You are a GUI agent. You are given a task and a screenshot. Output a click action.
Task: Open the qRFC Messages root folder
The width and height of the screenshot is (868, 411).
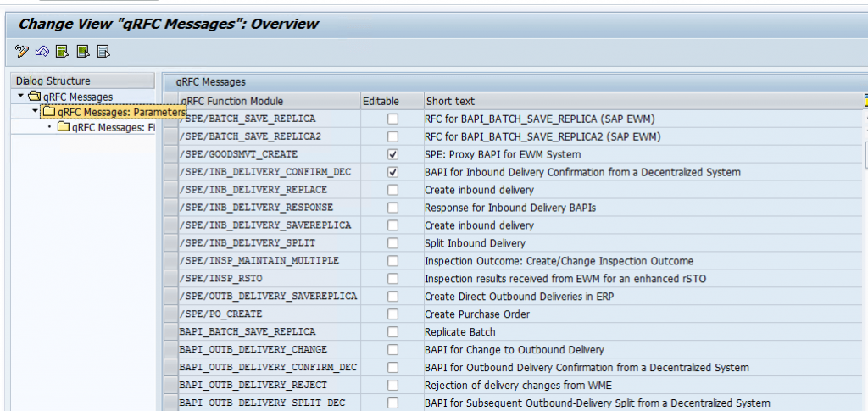coord(70,97)
